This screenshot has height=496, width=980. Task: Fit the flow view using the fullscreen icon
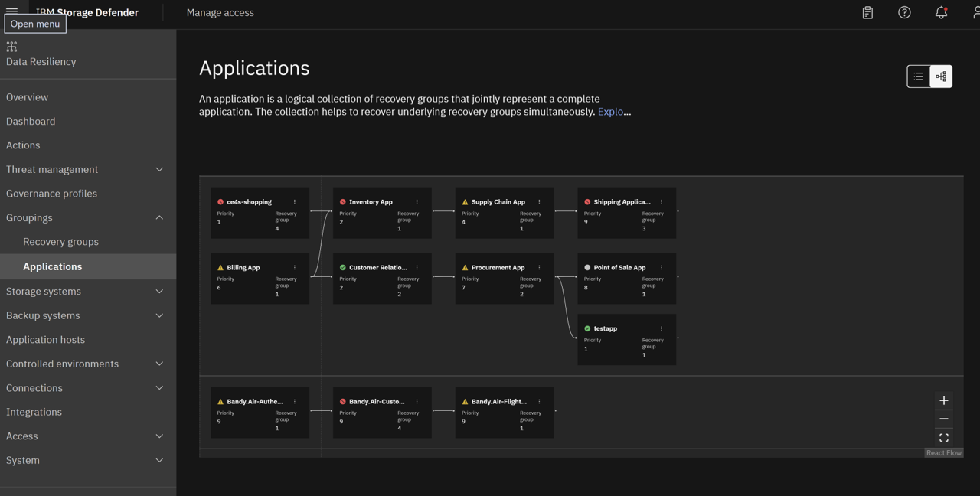coord(944,438)
